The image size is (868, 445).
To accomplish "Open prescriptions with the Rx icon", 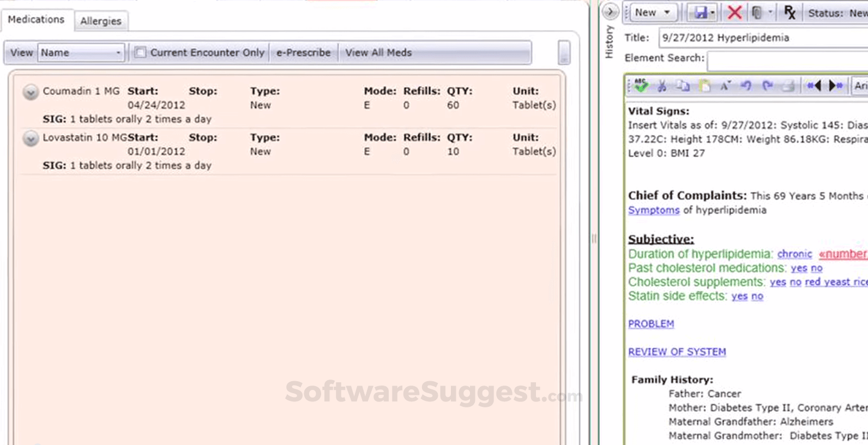I will 789,12.
